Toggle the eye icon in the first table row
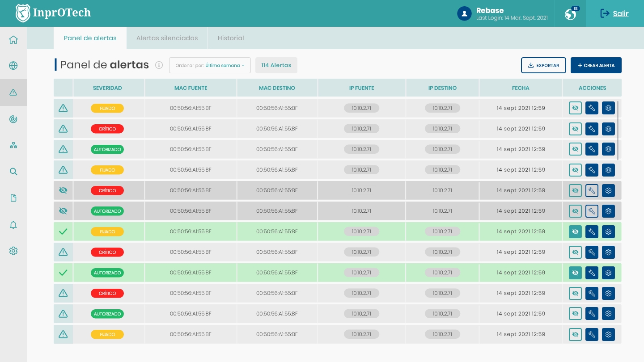This screenshot has height=362, width=644. coord(575,108)
